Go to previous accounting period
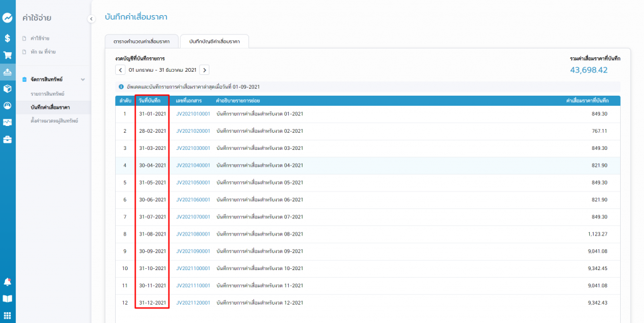The height and width of the screenshot is (323, 644). [x=121, y=70]
